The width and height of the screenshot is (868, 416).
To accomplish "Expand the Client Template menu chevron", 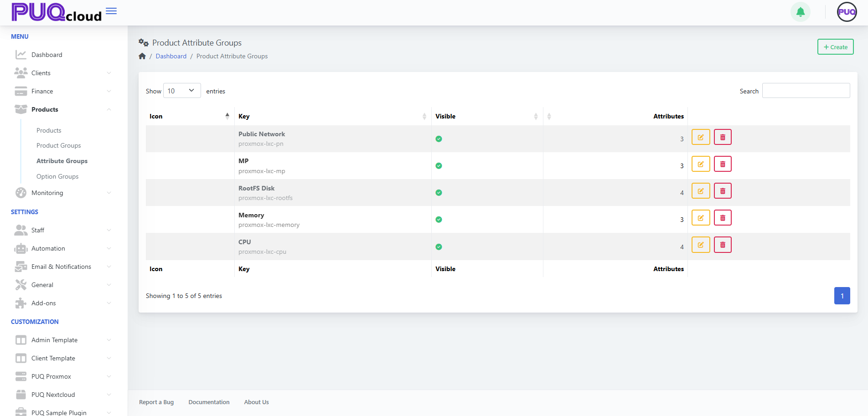I will (x=109, y=358).
